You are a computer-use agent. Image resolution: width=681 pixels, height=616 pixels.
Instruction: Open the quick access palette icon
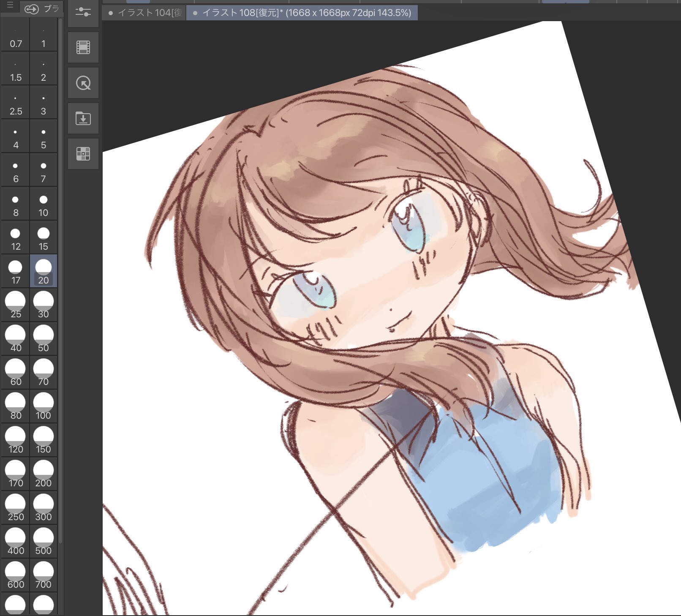(83, 83)
